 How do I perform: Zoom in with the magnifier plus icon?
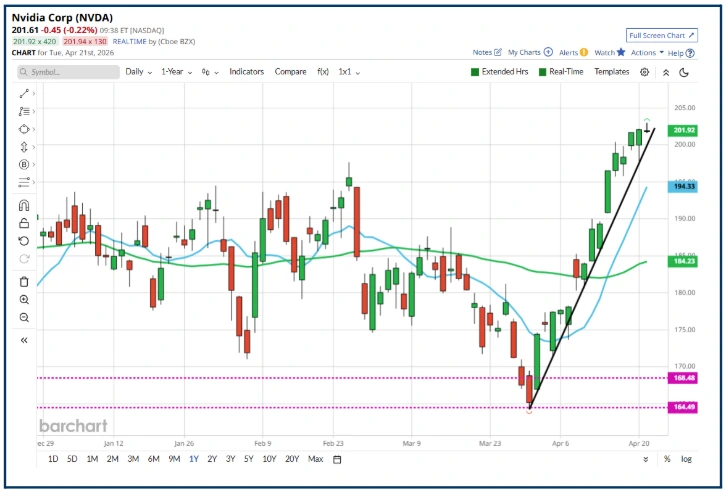[x=24, y=299]
